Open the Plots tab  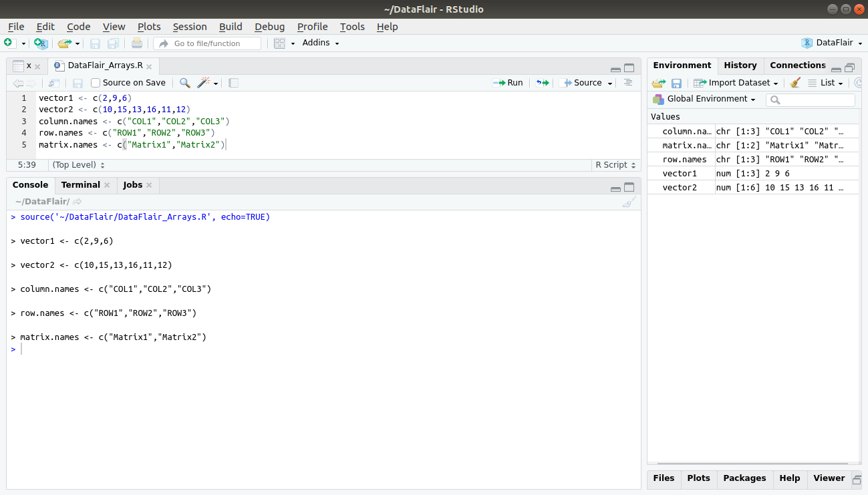click(x=699, y=478)
